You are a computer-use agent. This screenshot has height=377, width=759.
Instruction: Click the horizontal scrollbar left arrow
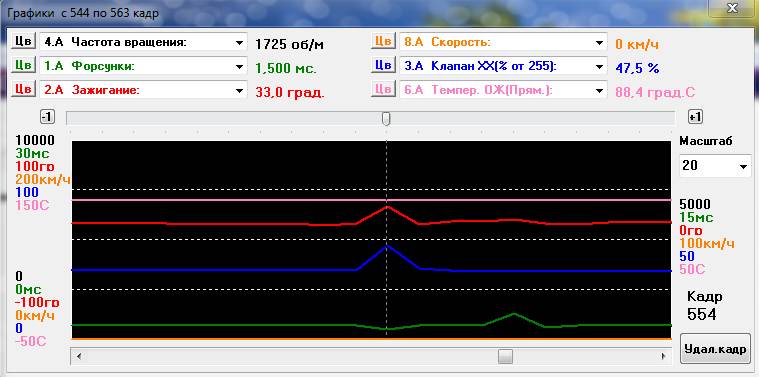click(x=78, y=357)
